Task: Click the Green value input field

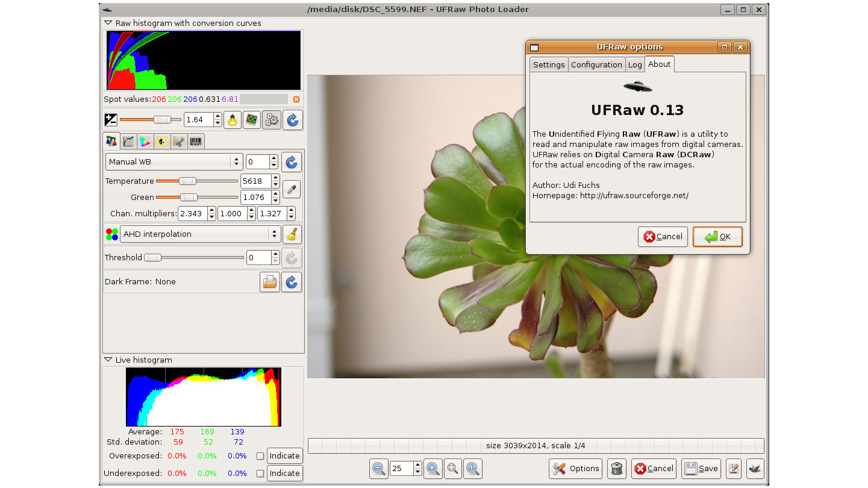Action: click(x=255, y=198)
